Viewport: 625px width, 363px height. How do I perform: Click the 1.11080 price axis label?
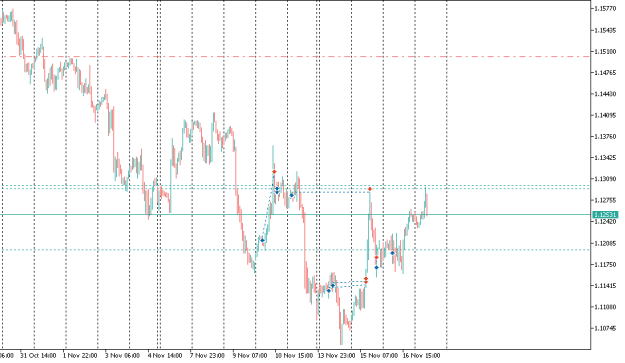(605, 307)
